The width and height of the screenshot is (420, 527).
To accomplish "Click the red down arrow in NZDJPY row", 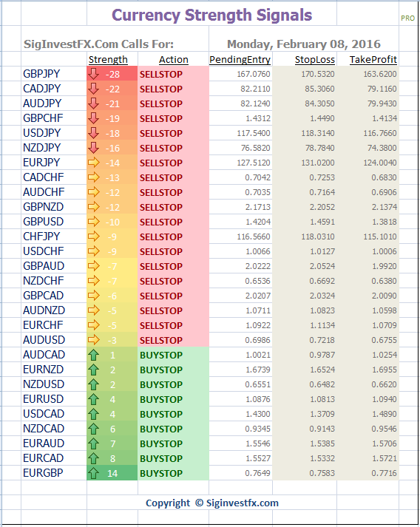I will point(93,148).
